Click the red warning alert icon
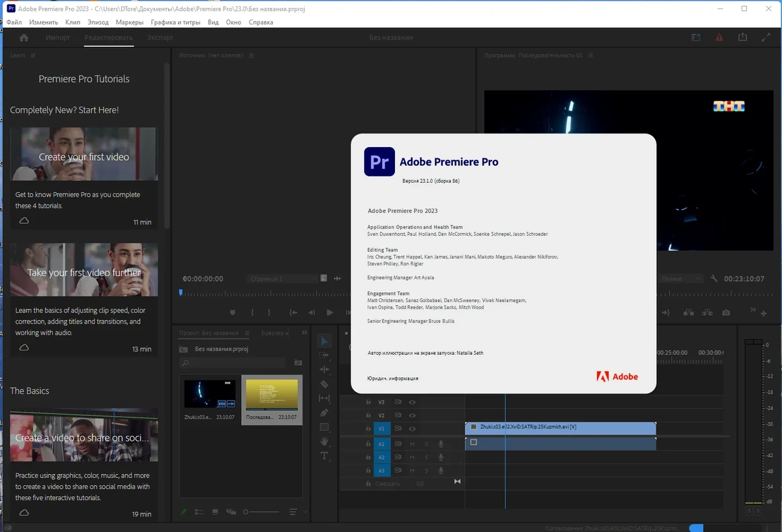This screenshot has height=532, width=782. [719, 38]
